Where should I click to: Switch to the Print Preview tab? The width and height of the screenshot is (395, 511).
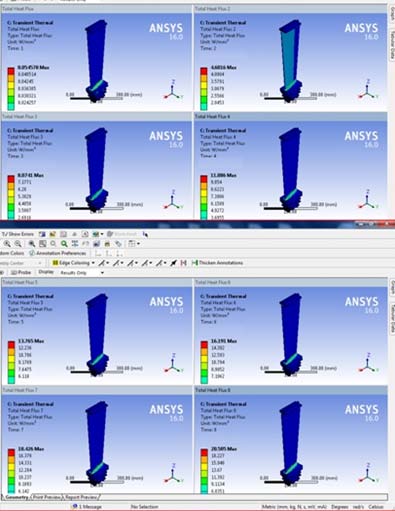47,497
